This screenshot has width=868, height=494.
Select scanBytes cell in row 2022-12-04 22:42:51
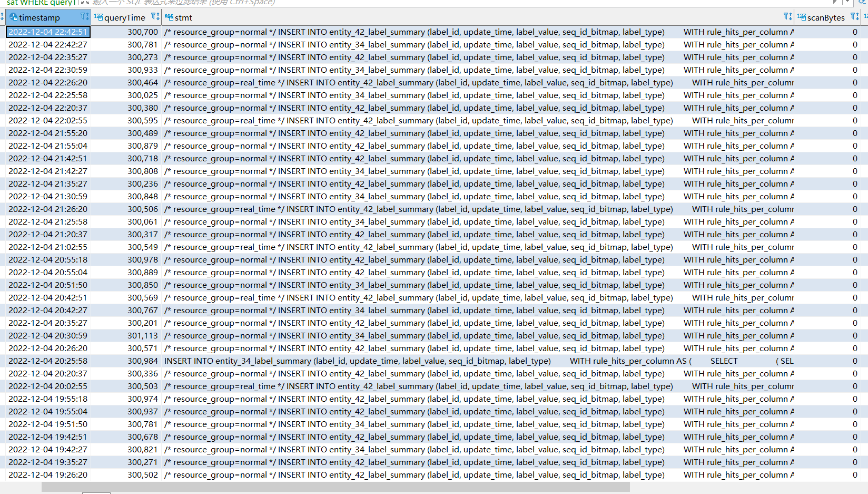(827, 32)
